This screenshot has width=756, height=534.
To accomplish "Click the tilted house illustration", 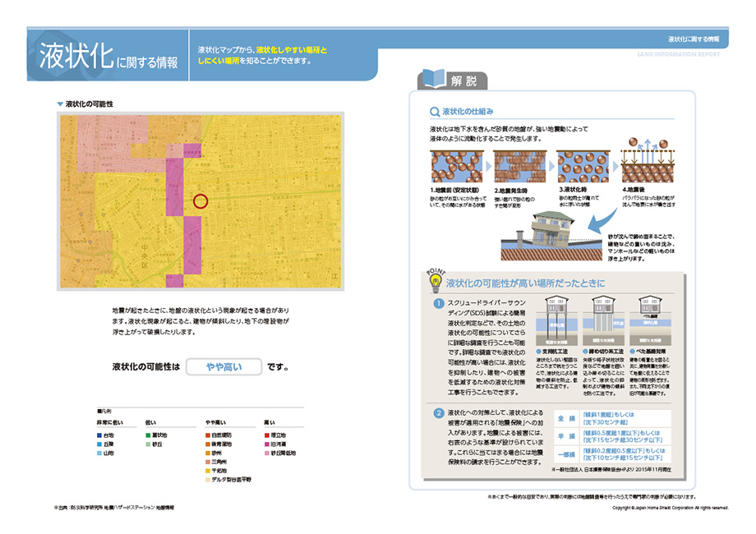I will pos(552,230).
